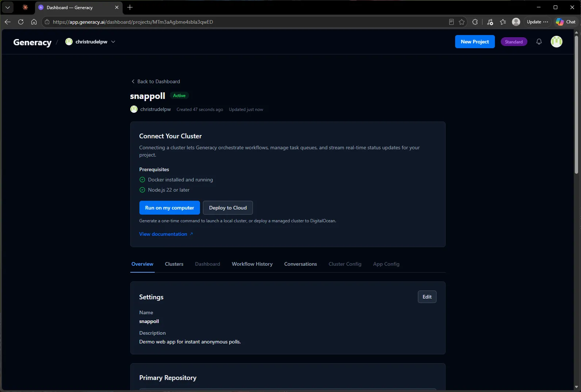Click scrollbar down arrow
Screen dimensions: 581x392
point(576,387)
